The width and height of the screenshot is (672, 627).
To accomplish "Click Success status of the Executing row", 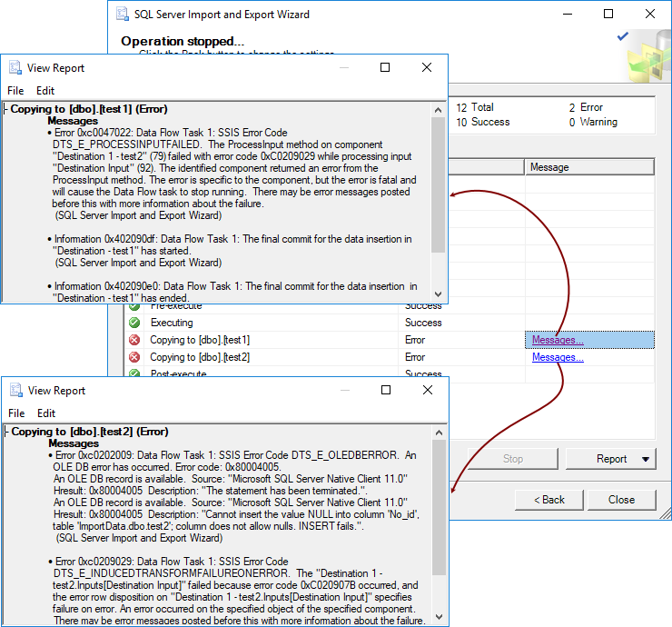I will [x=423, y=323].
